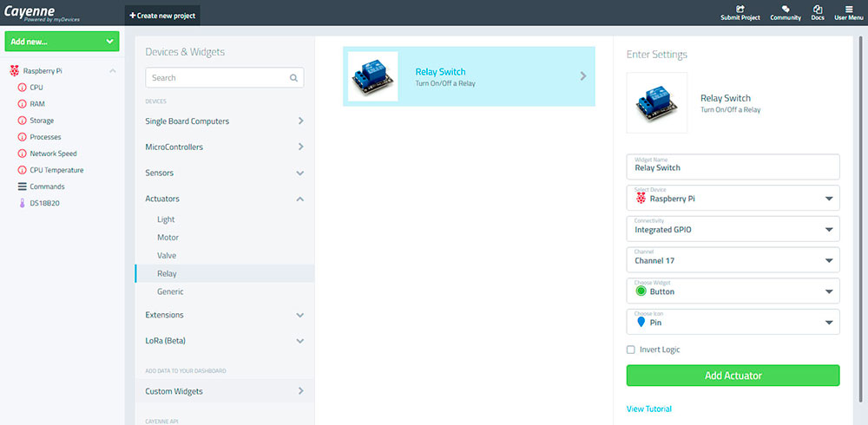Click the CPU Temperature info icon

pos(23,171)
